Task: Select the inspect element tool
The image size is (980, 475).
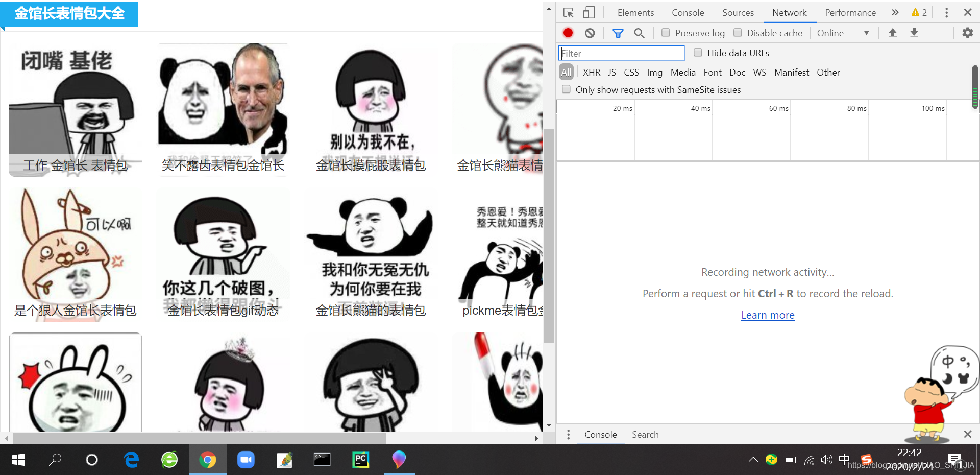Action: tap(568, 12)
